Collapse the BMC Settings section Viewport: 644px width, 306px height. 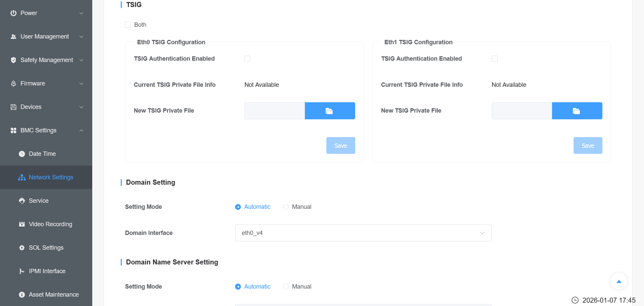pos(81,130)
